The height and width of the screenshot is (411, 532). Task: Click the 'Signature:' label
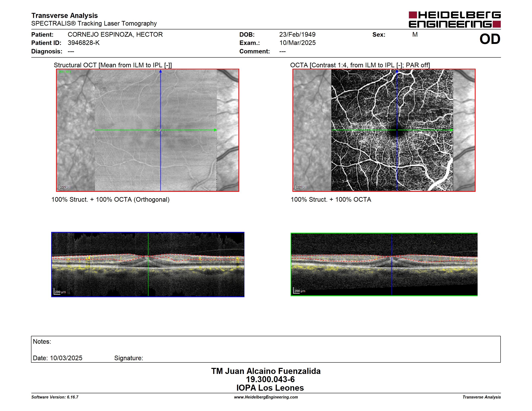[x=129, y=358]
